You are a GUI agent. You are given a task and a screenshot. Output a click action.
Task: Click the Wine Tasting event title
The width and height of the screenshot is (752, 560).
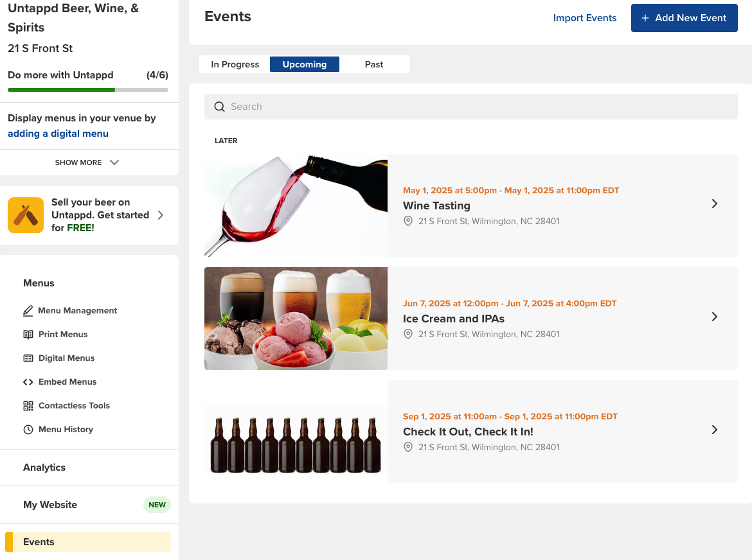tap(436, 206)
